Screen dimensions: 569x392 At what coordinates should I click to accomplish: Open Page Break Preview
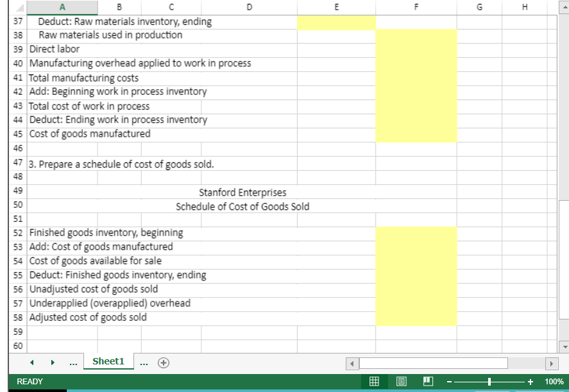tap(427, 381)
